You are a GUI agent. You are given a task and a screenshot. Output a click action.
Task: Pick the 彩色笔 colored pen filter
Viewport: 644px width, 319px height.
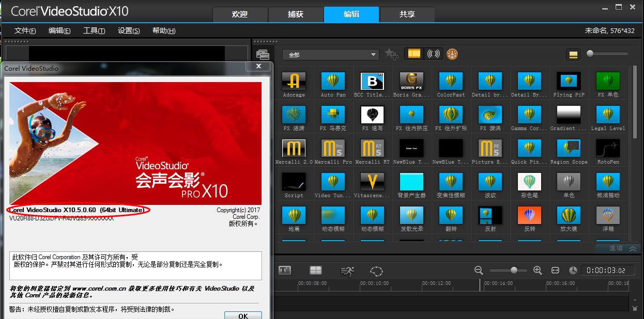[x=529, y=182]
